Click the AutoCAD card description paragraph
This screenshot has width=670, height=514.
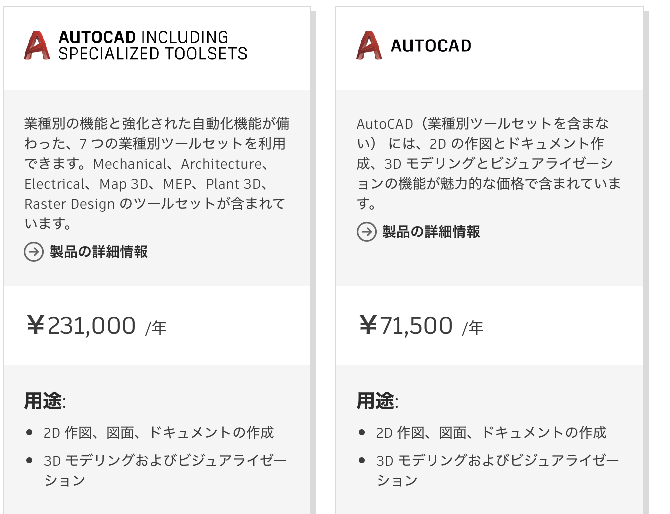[x=489, y=163]
